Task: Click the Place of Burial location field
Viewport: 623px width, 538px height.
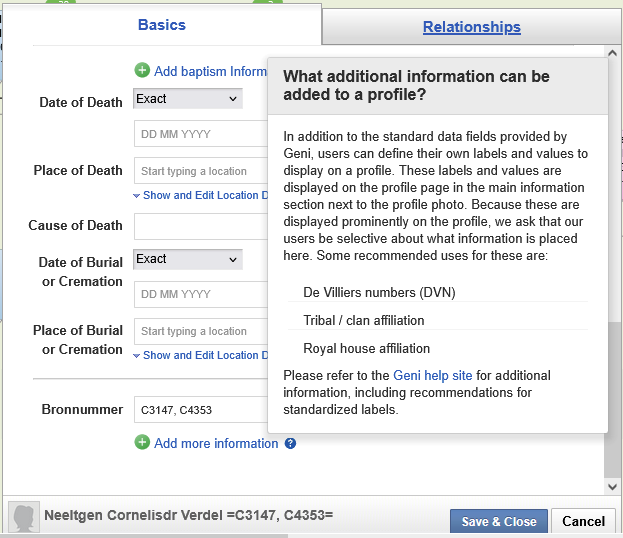Action: (x=200, y=331)
